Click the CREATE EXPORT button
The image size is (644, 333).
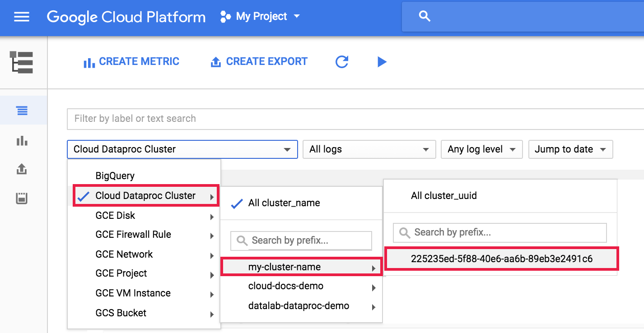pos(259,62)
